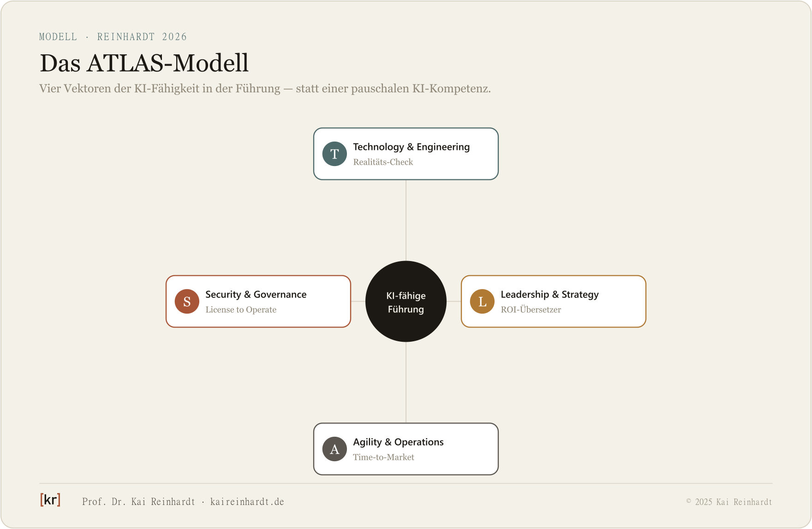
Task: Click the MODELL · REINHARDT 2026 label
Action: tap(113, 37)
